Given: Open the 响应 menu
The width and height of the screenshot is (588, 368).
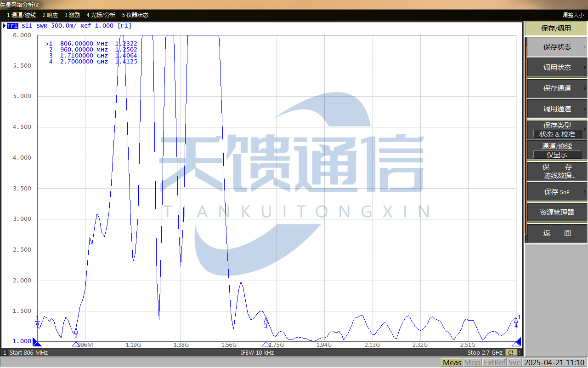Looking at the screenshot, I should coord(50,15).
